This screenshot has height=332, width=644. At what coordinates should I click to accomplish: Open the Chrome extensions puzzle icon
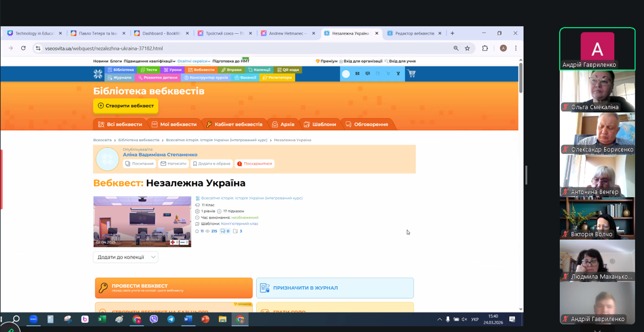coord(485,48)
